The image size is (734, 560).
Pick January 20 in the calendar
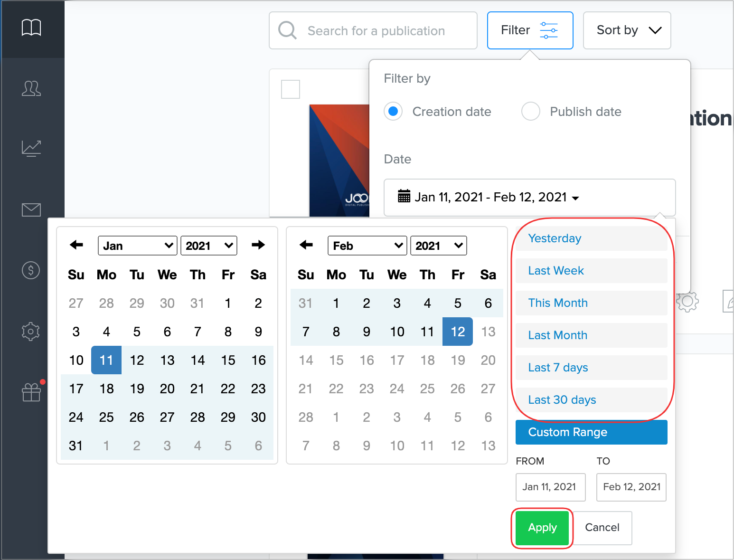coord(167,389)
